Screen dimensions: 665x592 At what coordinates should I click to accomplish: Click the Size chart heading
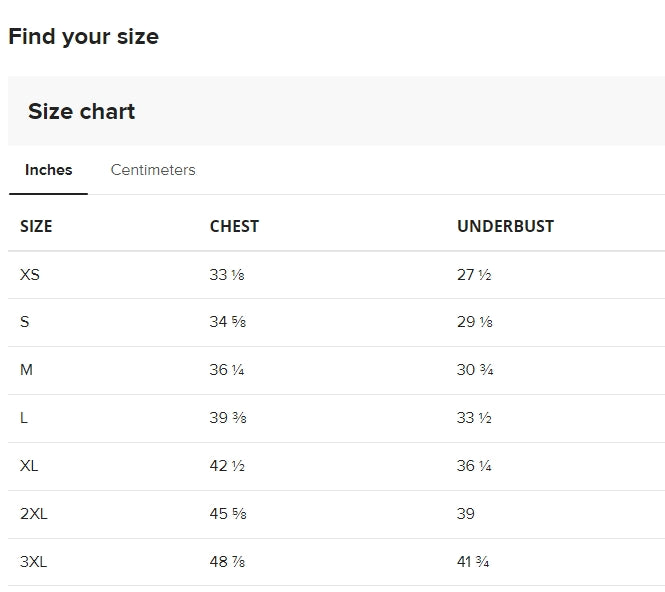(x=81, y=112)
